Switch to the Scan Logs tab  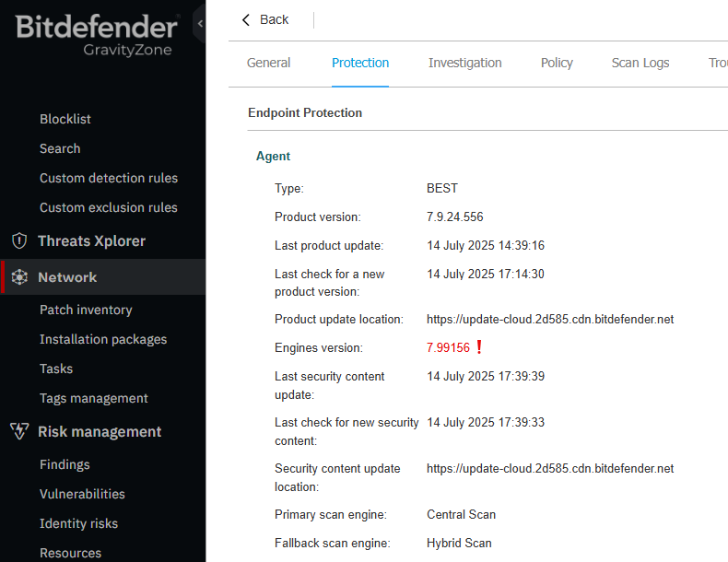pos(640,63)
